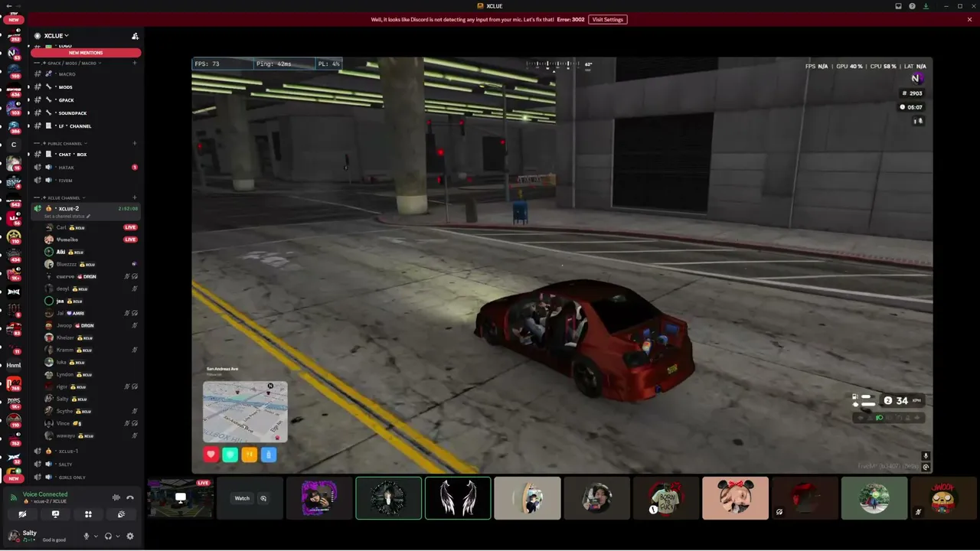Screen dimensions: 980x551
Task: Join the SALTY voice channel
Action: tap(86, 465)
